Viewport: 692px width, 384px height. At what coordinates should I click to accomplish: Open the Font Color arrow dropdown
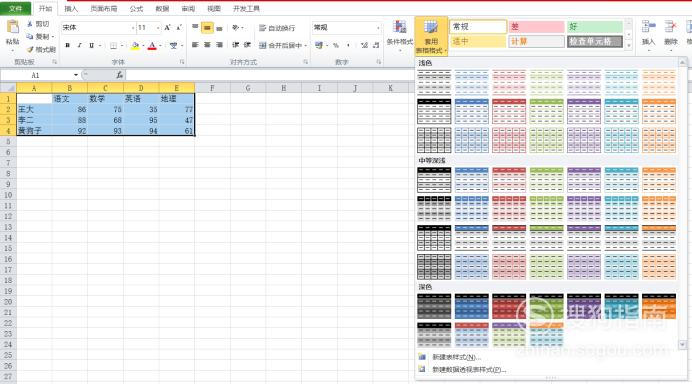160,45
